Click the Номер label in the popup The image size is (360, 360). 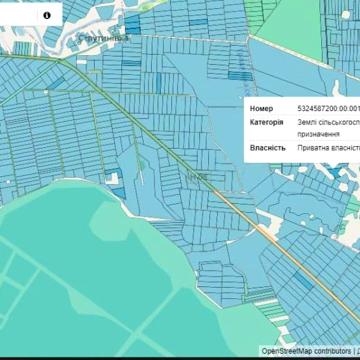coord(261,108)
